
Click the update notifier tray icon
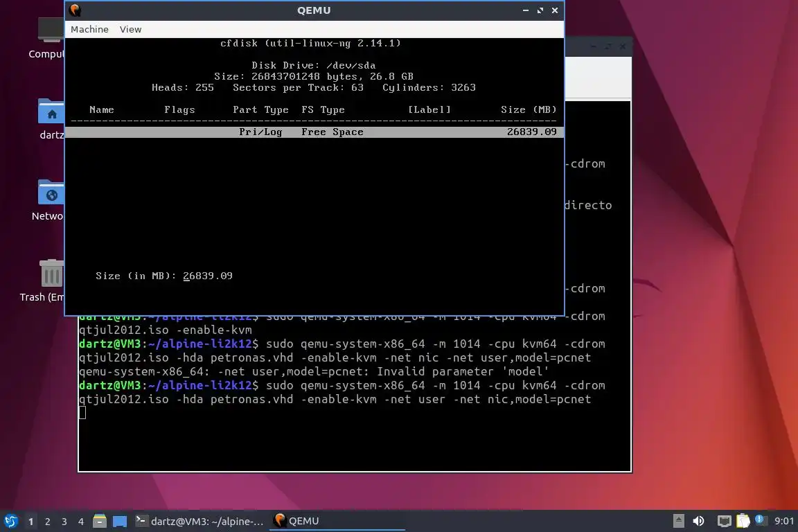760,520
